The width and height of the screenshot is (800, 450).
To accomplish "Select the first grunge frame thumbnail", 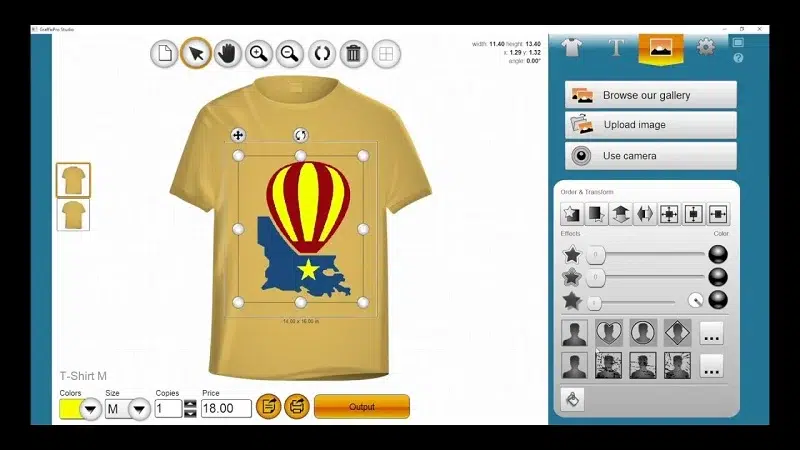I will (x=609, y=365).
